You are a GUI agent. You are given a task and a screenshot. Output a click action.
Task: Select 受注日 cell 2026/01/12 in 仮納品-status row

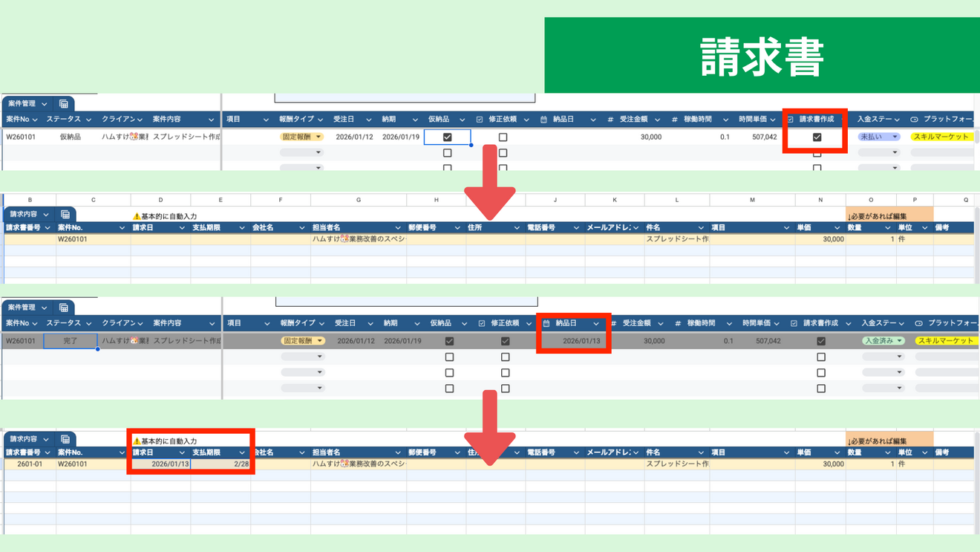(x=353, y=137)
